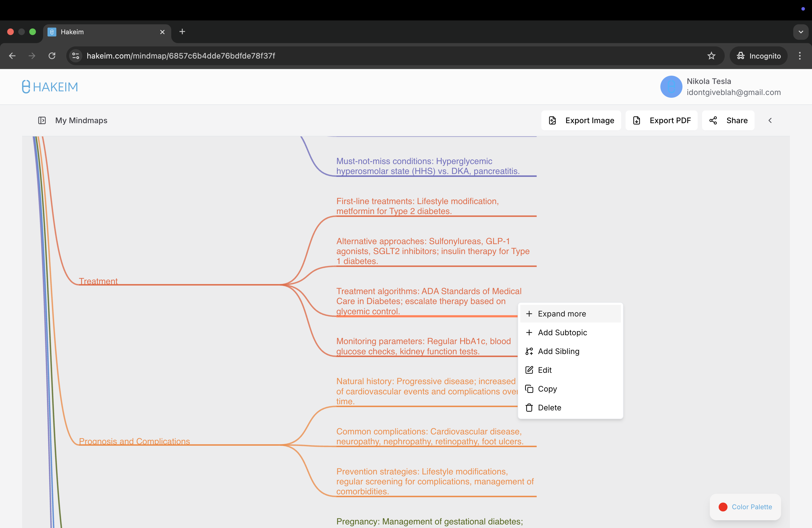
Task: Click Nikola Tesla user name
Action: click(709, 81)
